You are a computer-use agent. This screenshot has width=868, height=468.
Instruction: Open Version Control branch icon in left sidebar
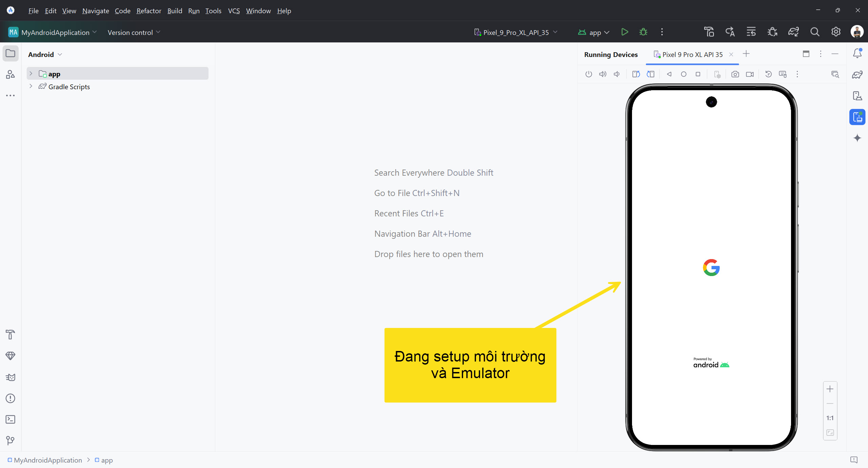click(x=11, y=441)
